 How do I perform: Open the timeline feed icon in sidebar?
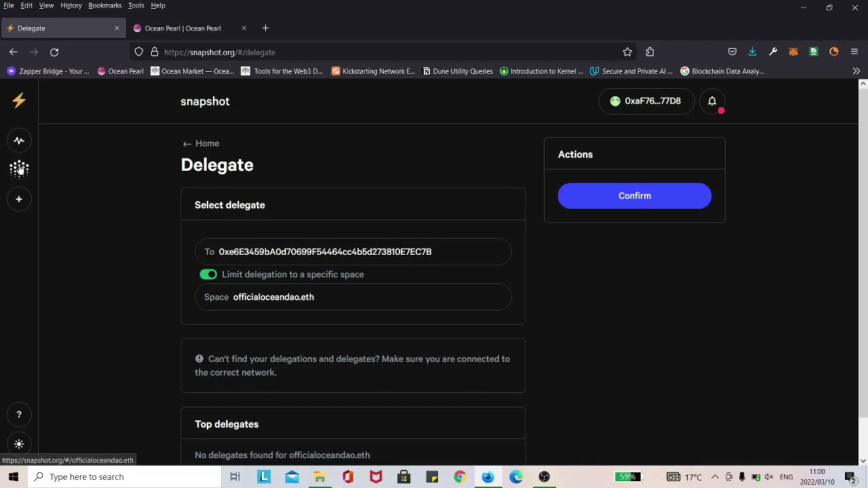[19, 140]
